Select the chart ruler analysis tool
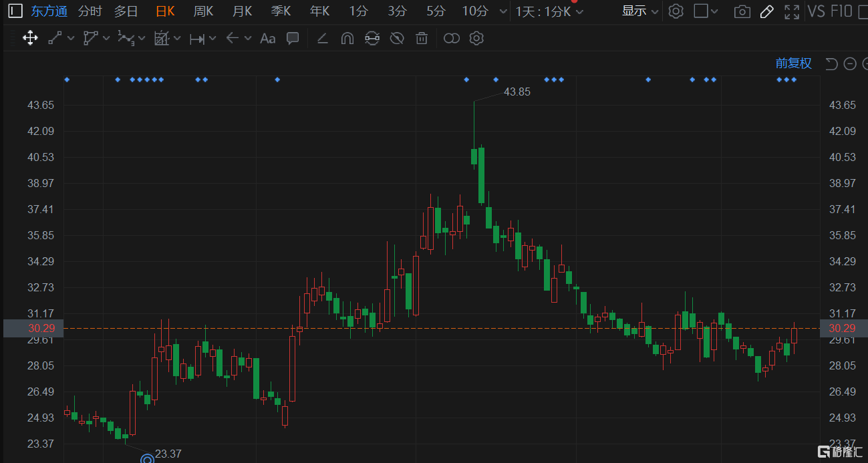Screen dimensions: 868x463 162,38
